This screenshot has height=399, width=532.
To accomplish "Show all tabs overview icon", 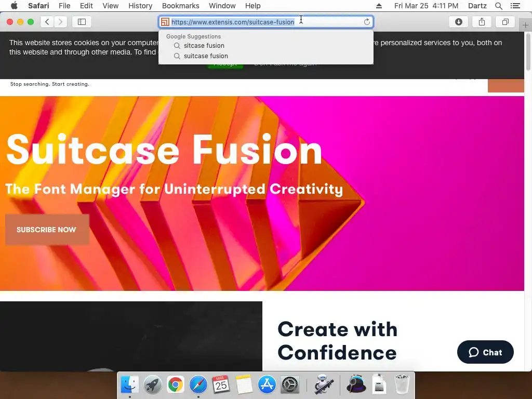I will click(x=505, y=22).
